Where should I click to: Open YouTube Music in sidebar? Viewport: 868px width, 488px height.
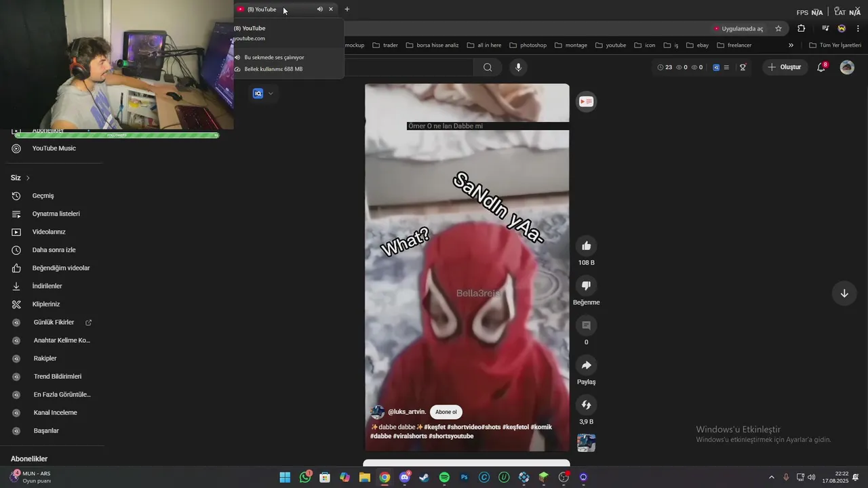[54, 148]
